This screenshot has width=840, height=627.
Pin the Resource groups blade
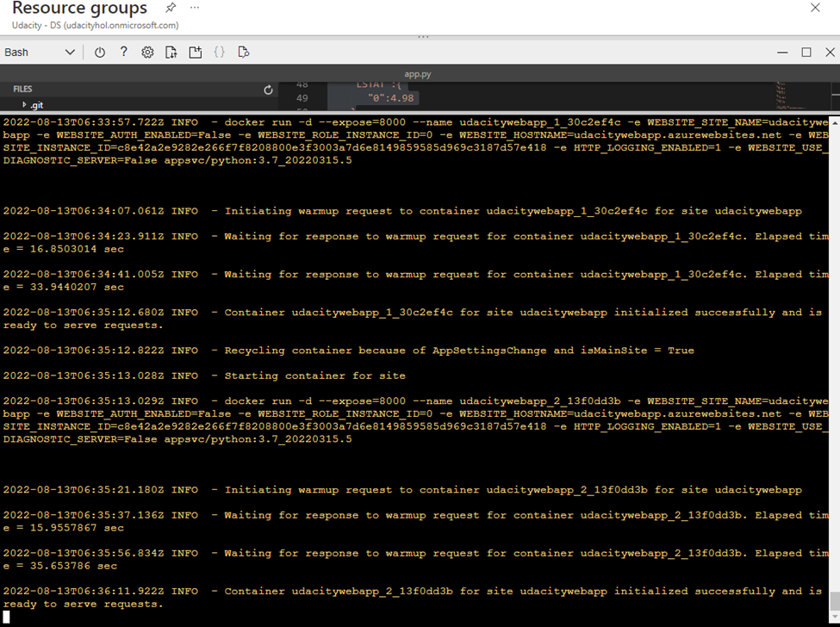pyautogui.click(x=171, y=8)
